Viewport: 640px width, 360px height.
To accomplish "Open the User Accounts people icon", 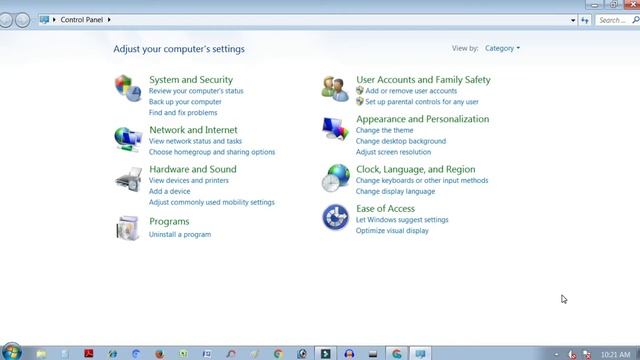I will pyautogui.click(x=335, y=89).
